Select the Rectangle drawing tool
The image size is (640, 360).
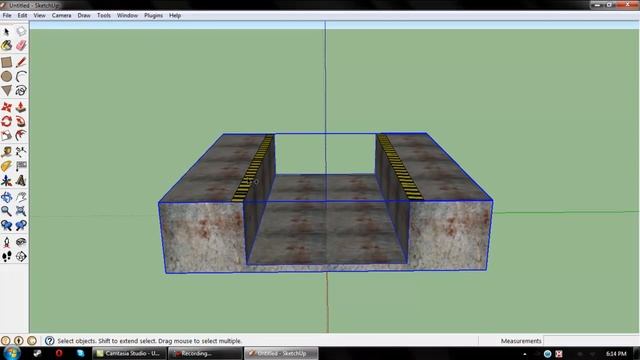pyautogui.click(x=7, y=62)
